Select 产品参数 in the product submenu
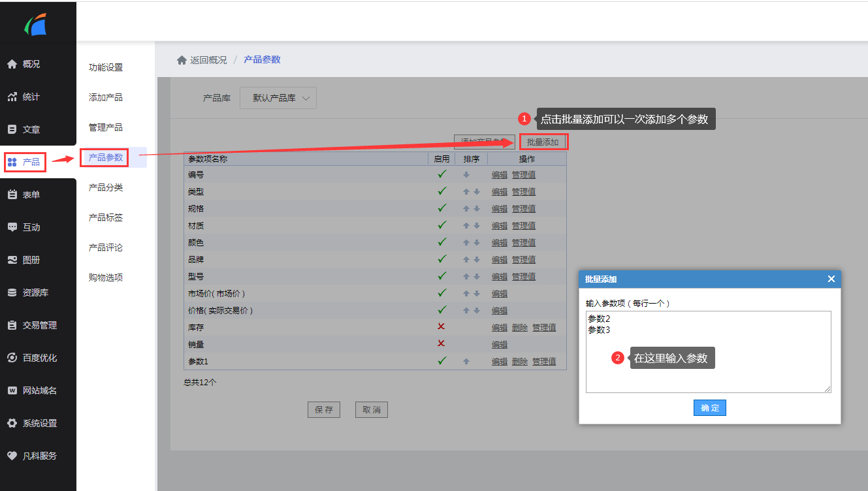Screen dimensions: 868x491 click(106, 157)
